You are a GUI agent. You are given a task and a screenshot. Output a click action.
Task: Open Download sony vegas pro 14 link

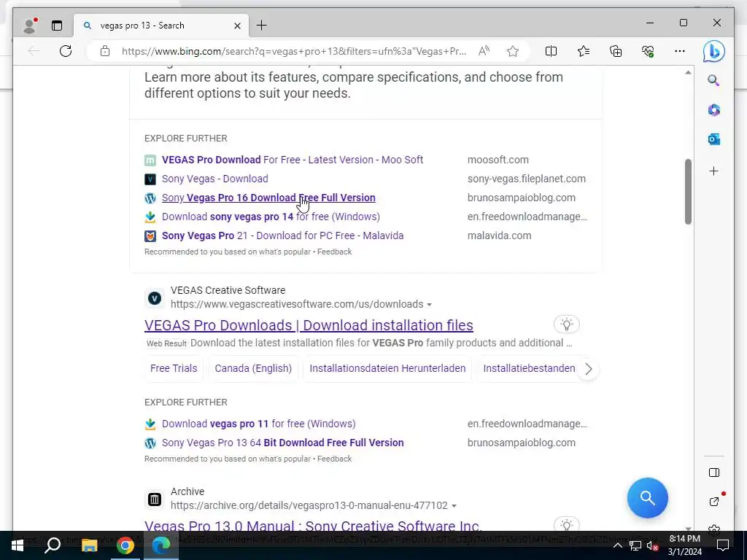[x=271, y=217]
